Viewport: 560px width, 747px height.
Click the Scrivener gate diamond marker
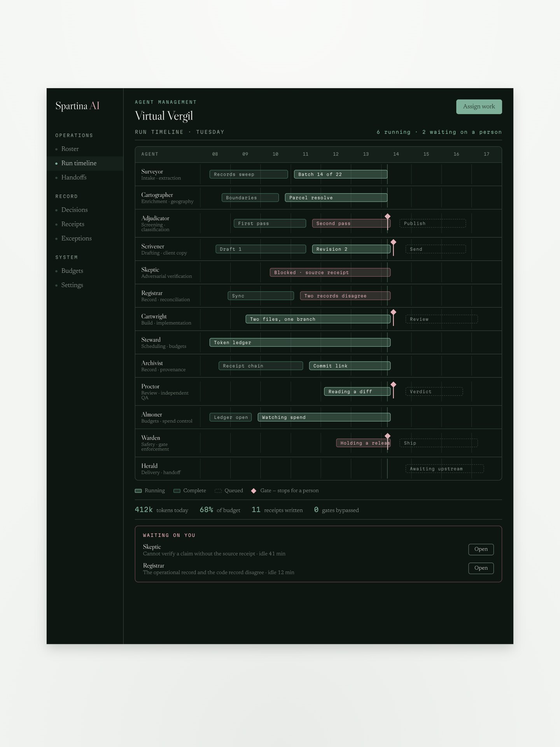point(393,242)
